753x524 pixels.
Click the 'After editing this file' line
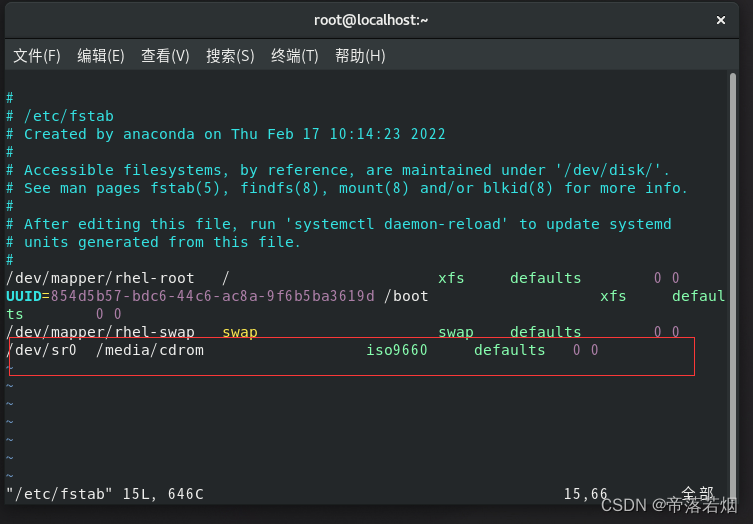tap(339, 224)
